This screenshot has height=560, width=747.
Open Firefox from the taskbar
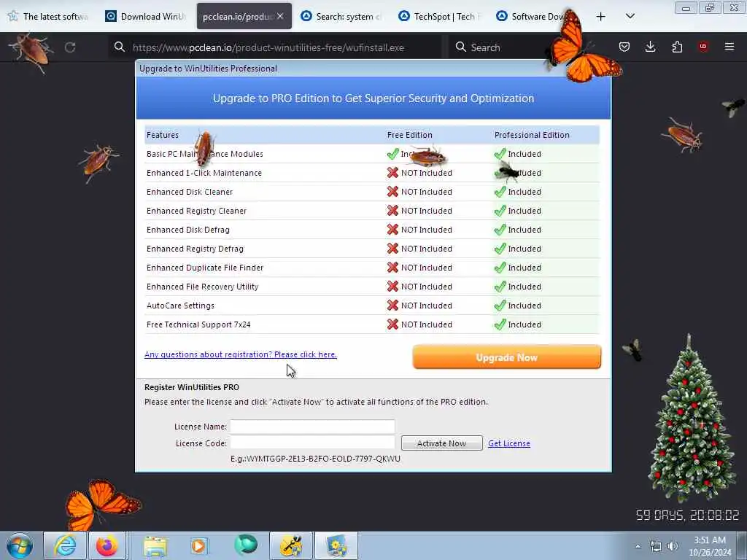pyautogui.click(x=107, y=545)
